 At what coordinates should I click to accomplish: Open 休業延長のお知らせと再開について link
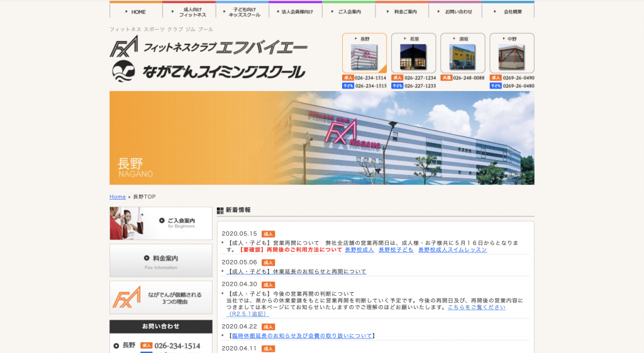(296, 271)
